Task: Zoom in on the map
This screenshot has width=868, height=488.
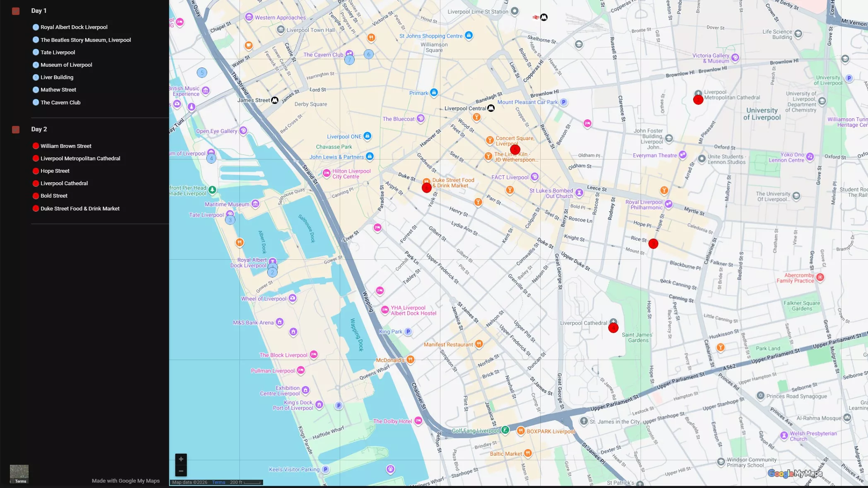Action: point(181,459)
